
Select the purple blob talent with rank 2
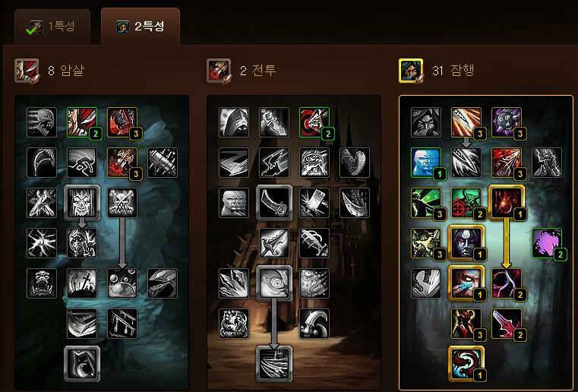547,243
